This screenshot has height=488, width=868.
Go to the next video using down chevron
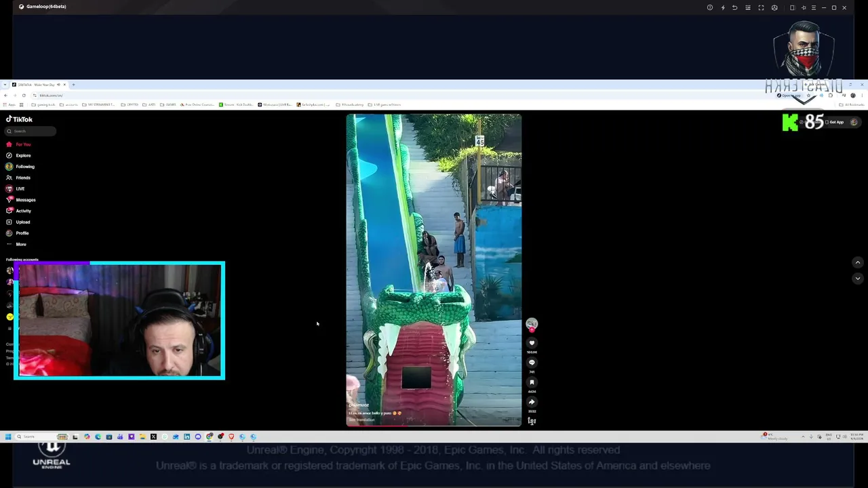[x=858, y=278]
